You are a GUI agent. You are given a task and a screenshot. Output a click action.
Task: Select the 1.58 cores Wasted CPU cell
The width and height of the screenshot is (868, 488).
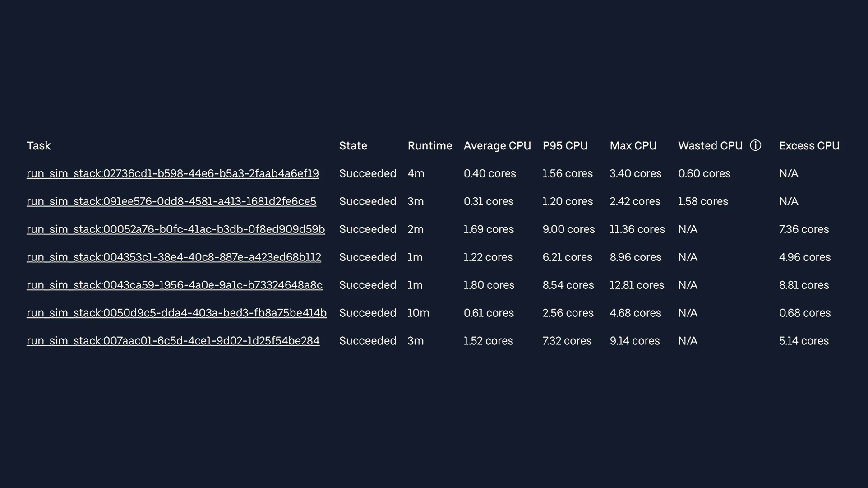click(x=702, y=201)
